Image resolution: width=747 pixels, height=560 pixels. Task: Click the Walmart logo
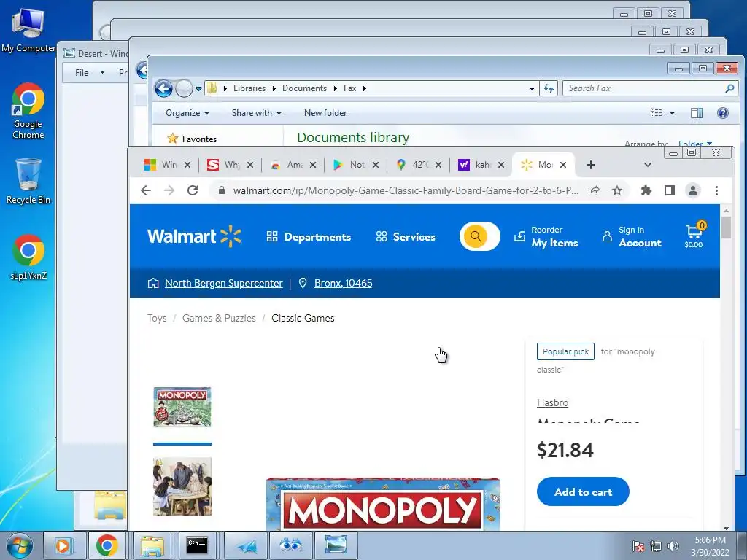[194, 236]
